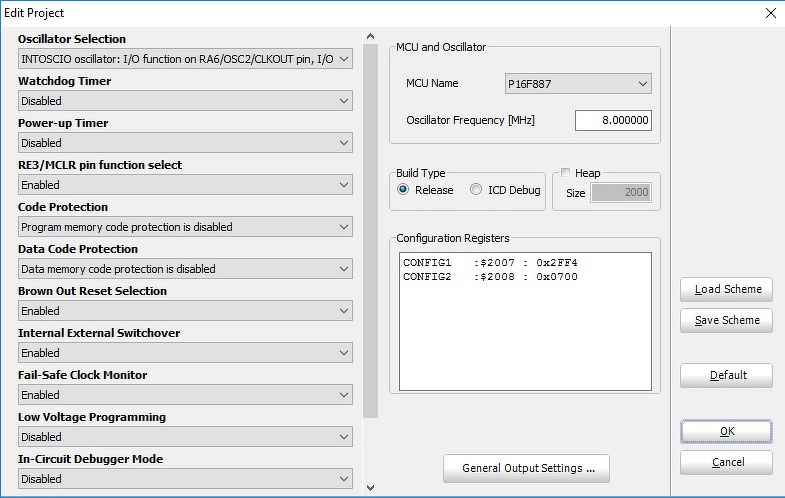
Task: Enable the Heap checkbox
Action: tap(566, 173)
